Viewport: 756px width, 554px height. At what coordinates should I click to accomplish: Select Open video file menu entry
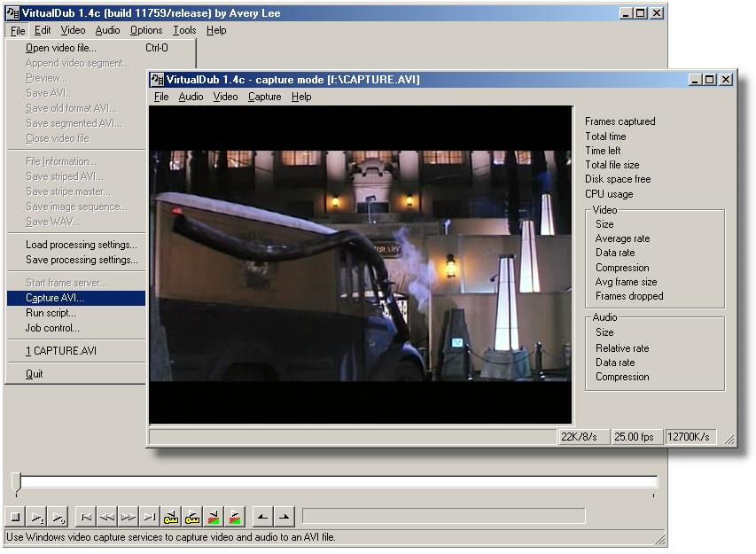(100, 48)
